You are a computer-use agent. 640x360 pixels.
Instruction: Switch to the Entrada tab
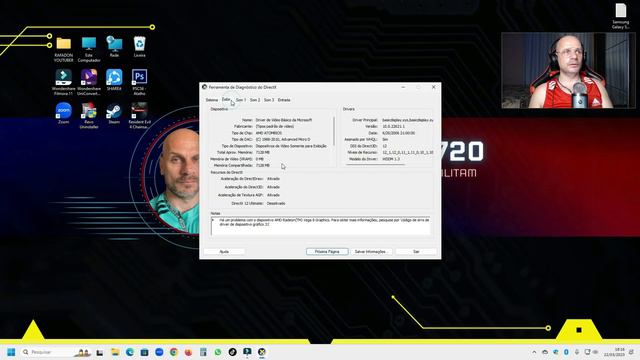(x=284, y=100)
